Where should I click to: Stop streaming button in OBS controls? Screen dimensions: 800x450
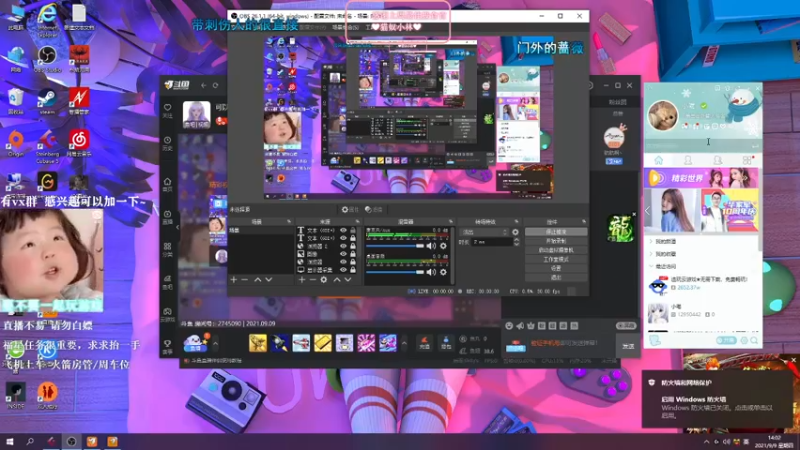(x=556, y=232)
